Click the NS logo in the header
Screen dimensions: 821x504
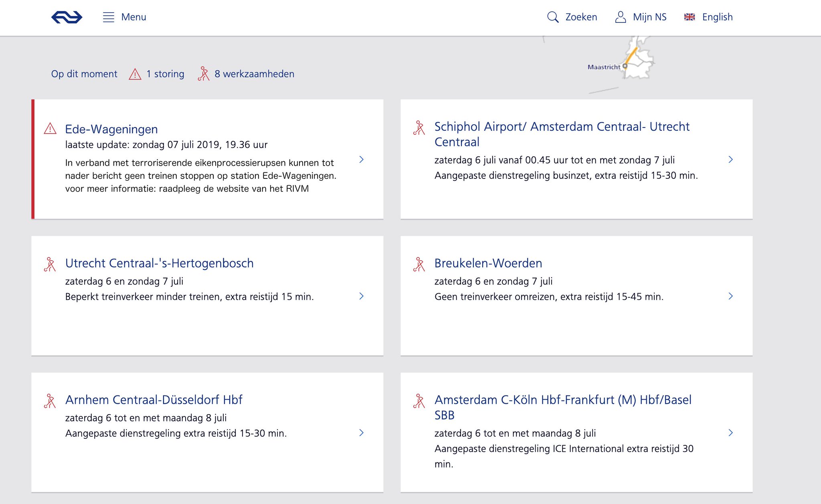pos(67,17)
